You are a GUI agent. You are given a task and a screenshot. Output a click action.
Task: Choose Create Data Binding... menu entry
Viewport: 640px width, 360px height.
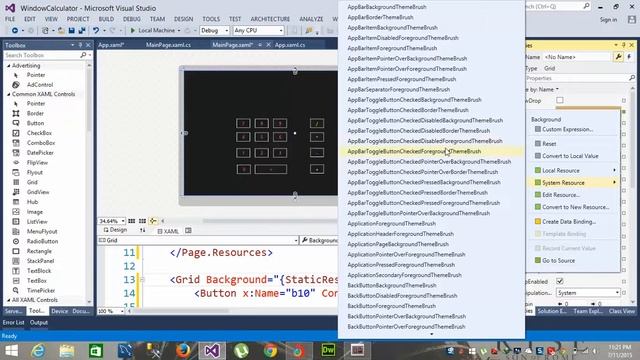569,222
